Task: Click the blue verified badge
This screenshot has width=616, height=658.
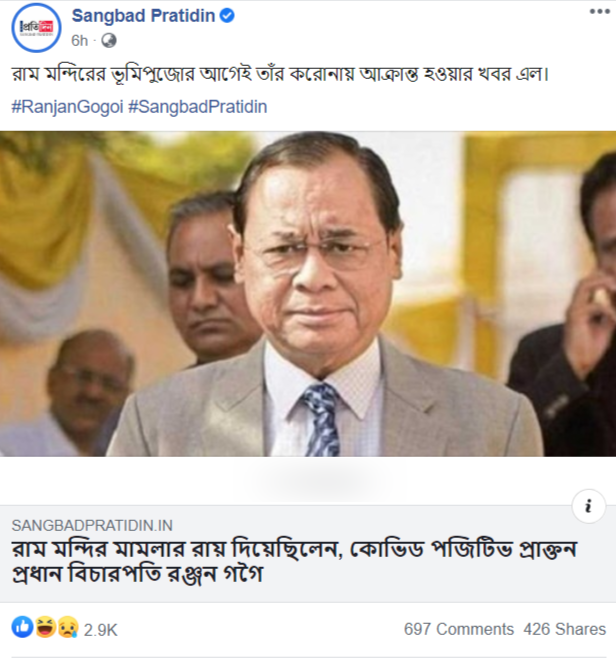Action: click(x=227, y=16)
